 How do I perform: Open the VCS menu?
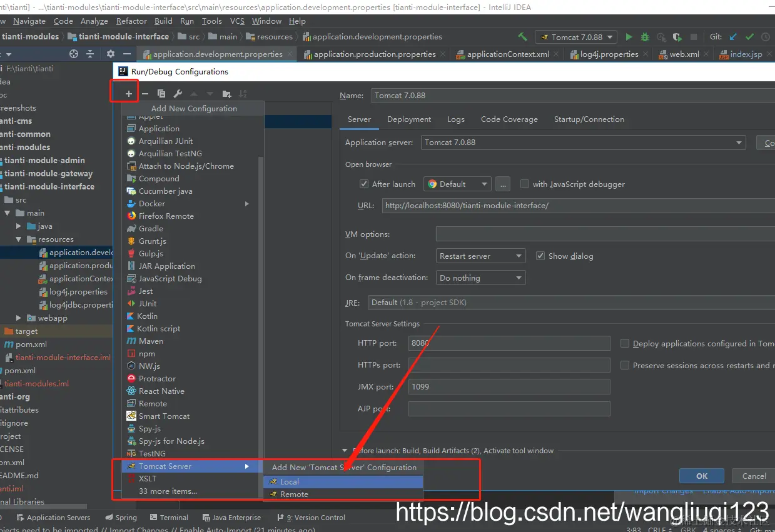237,21
